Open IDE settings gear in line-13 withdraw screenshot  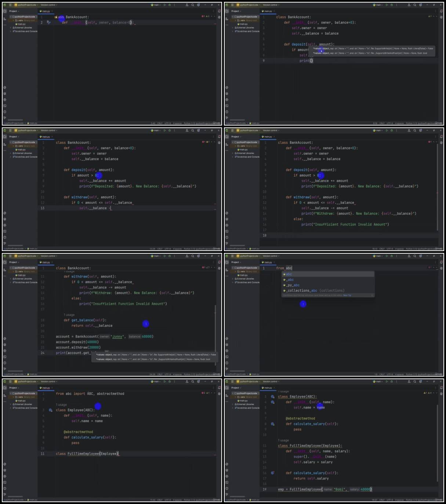point(199,131)
